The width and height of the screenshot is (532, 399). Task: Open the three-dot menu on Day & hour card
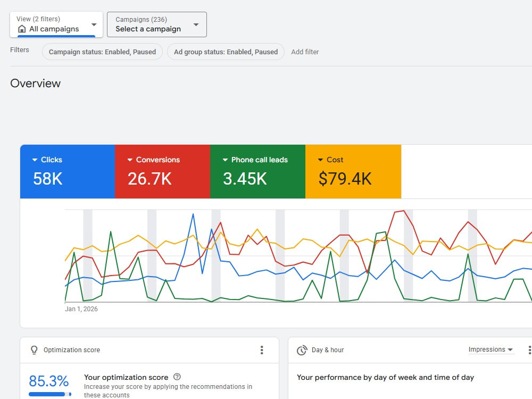[x=529, y=350]
